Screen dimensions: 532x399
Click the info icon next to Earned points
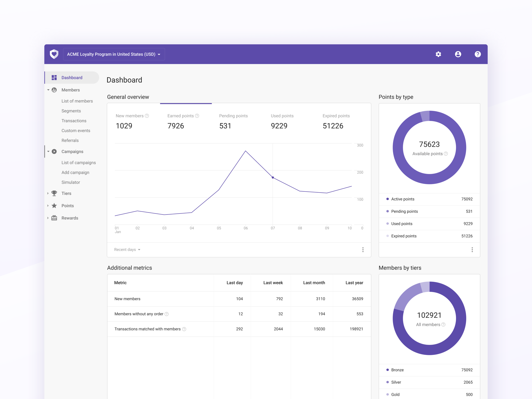(197, 116)
